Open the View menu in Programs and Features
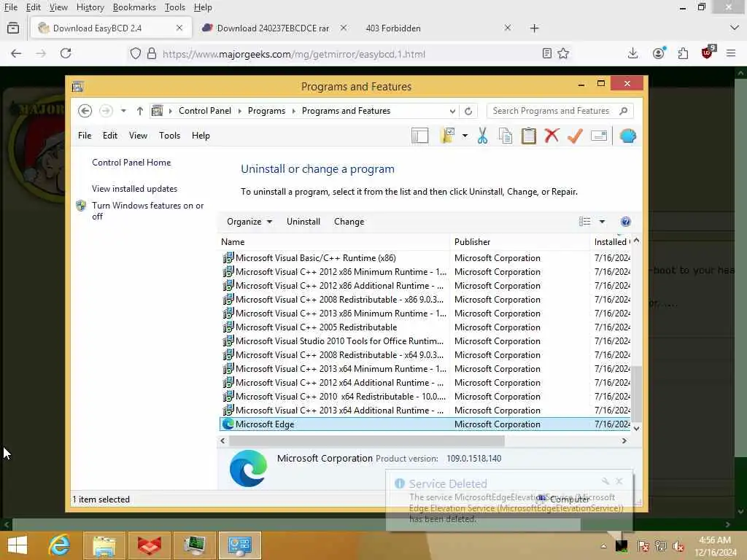This screenshot has width=747, height=560. tap(138, 136)
